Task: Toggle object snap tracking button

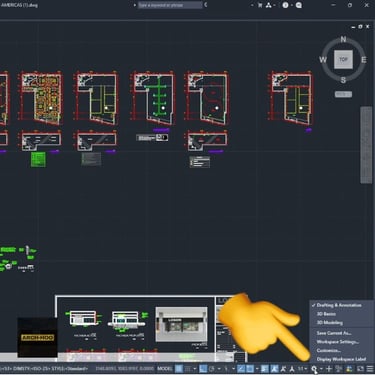Action: tap(241, 369)
